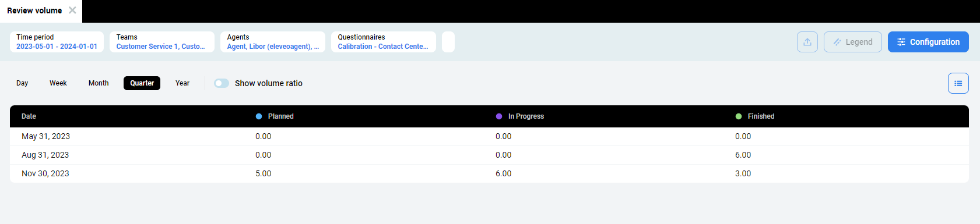The width and height of the screenshot is (980, 224).
Task: Click the Configuration sliders icon
Action: click(x=901, y=42)
